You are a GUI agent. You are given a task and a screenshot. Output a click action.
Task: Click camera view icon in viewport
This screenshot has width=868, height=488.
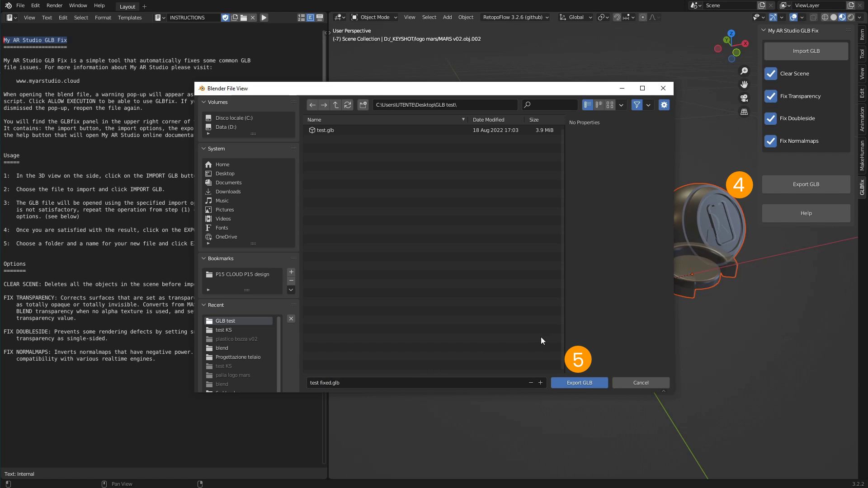(744, 98)
